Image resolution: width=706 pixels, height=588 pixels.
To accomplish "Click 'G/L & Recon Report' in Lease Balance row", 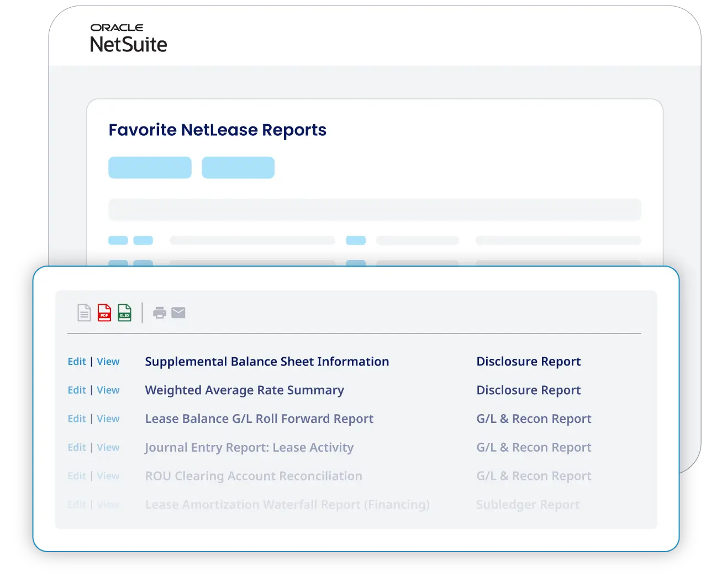I will tap(534, 419).
